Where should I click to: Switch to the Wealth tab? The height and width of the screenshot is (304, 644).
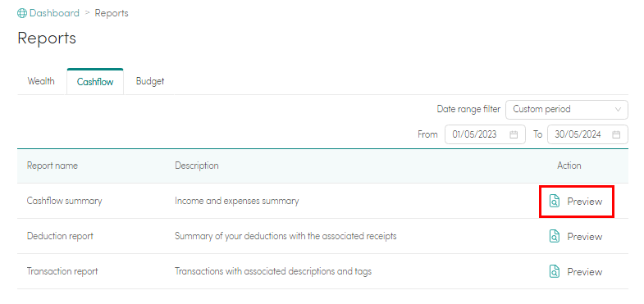click(x=41, y=81)
